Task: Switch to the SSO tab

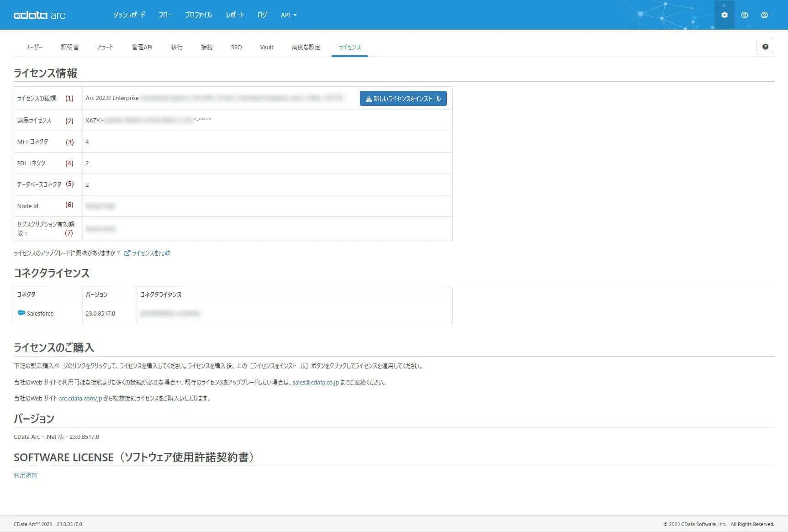Action: click(236, 47)
